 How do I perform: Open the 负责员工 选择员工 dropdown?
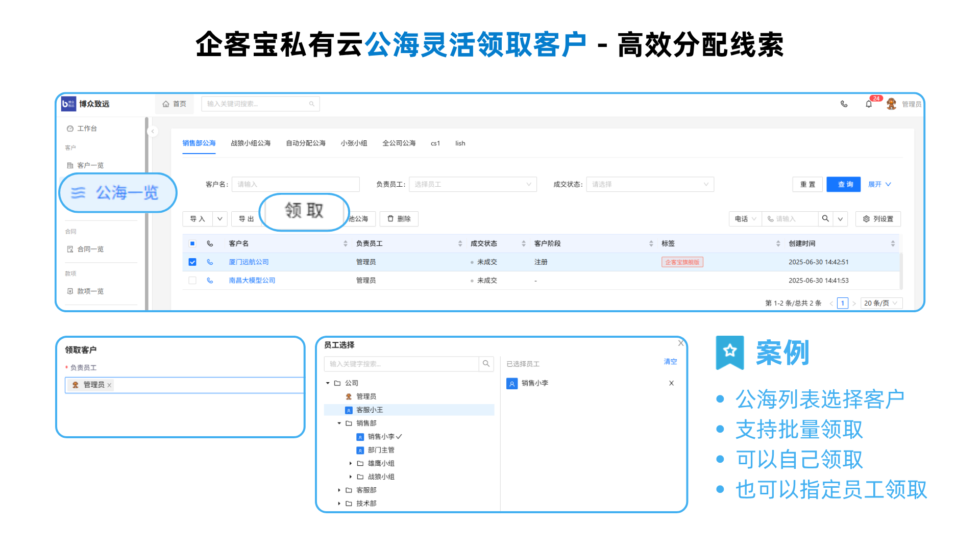[472, 184]
